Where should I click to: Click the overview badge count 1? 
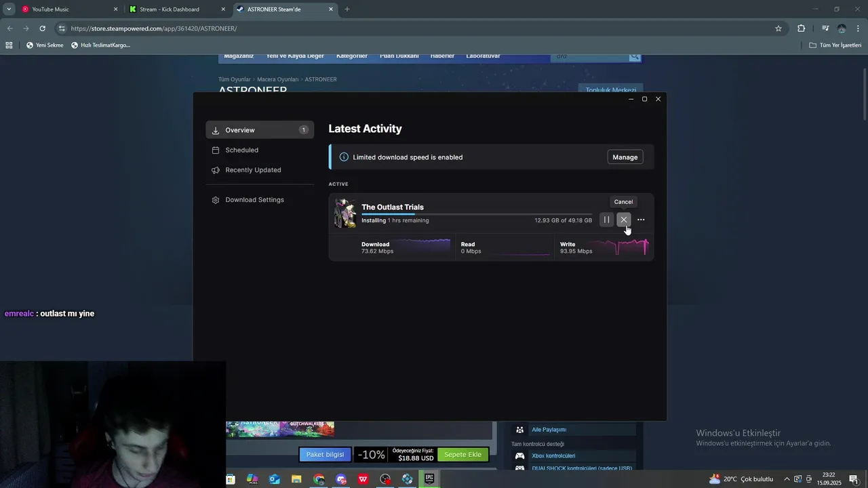(303, 130)
